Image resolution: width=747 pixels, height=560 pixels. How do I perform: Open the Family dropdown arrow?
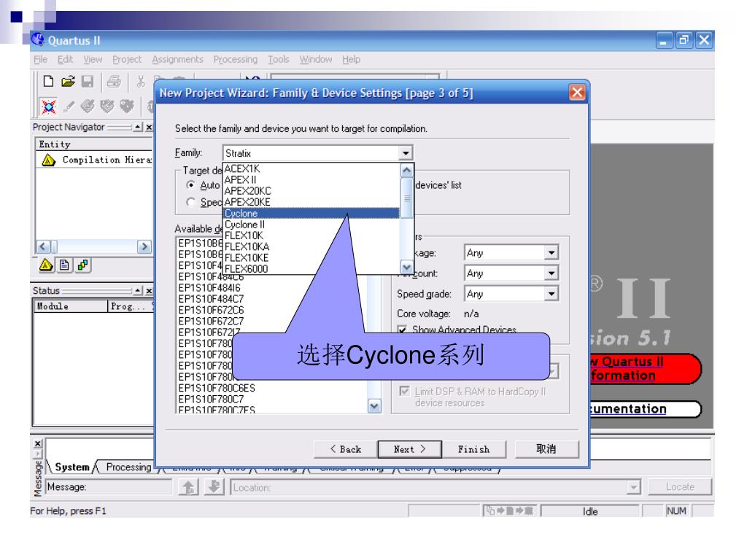click(405, 153)
